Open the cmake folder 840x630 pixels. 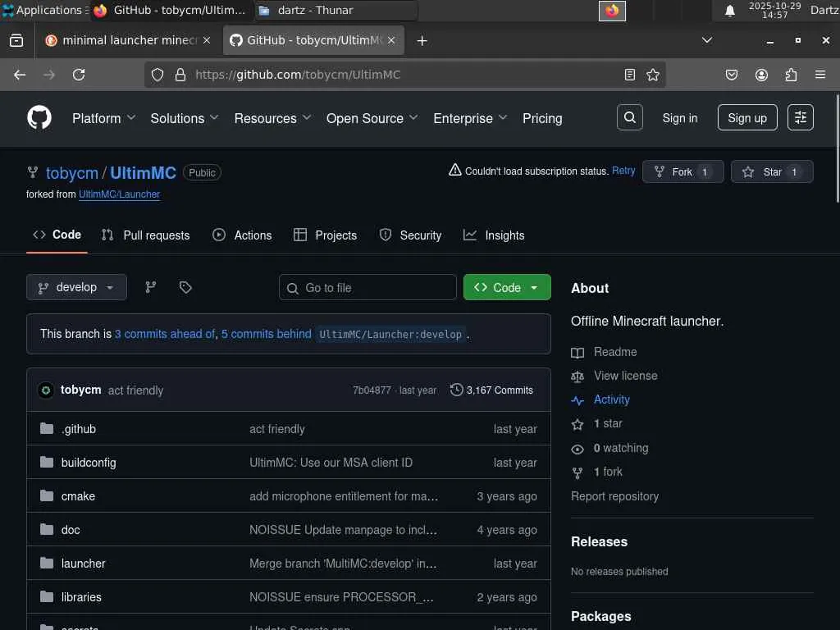pos(78,496)
